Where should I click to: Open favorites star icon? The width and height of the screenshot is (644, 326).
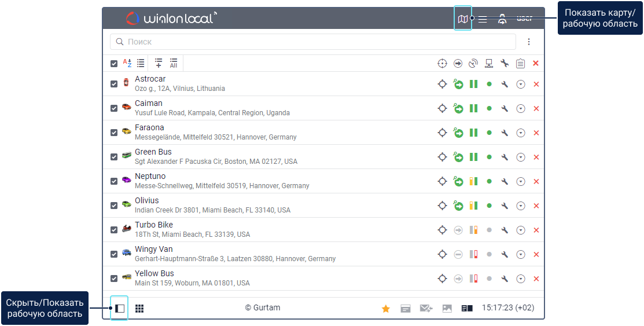tap(386, 308)
